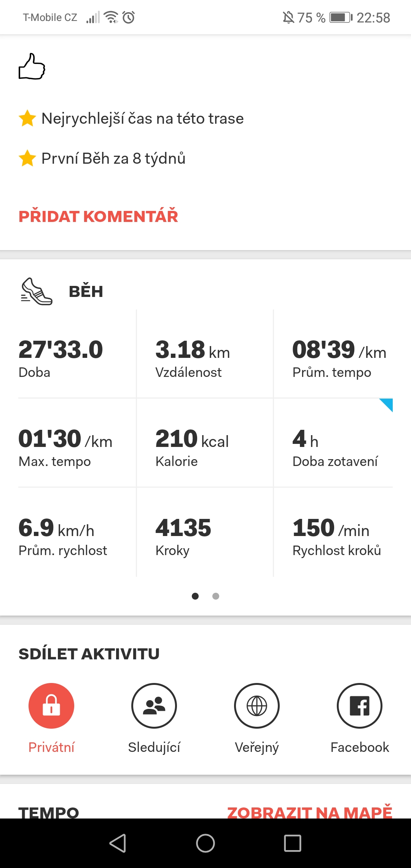Tap the 210 kcal Kalorie tile
This screenshot has width=411, height=868.
click(x=205, y=443)
